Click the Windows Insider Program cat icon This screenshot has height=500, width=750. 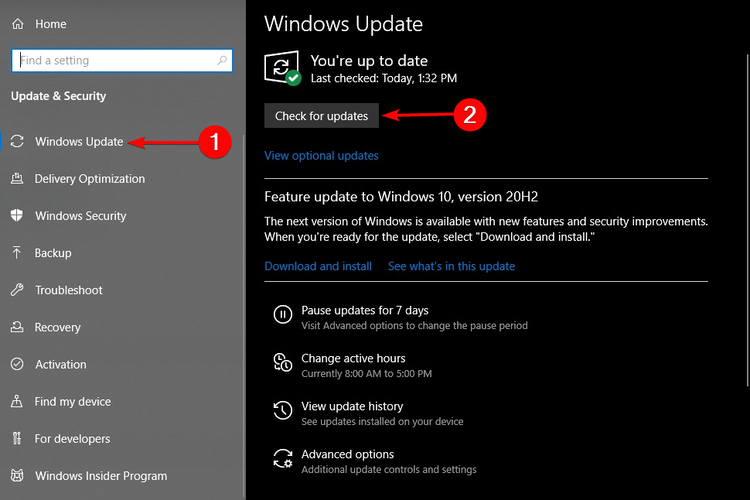pos(17,476)
